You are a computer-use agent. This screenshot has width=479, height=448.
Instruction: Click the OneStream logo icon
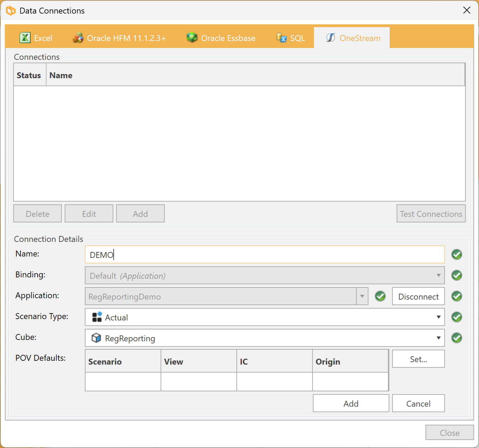(331, 38)
